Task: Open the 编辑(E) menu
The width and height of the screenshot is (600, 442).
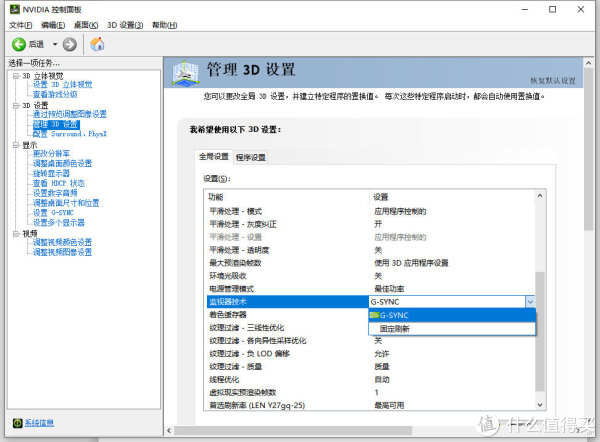Action: (53, 25)
